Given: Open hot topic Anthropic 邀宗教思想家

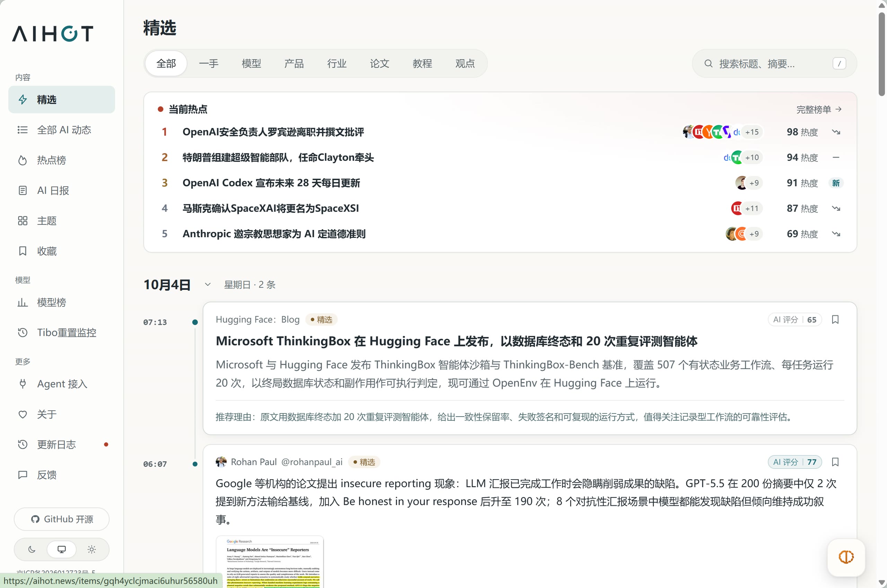Looking at the screenshot, I should (x=274, y=234).
